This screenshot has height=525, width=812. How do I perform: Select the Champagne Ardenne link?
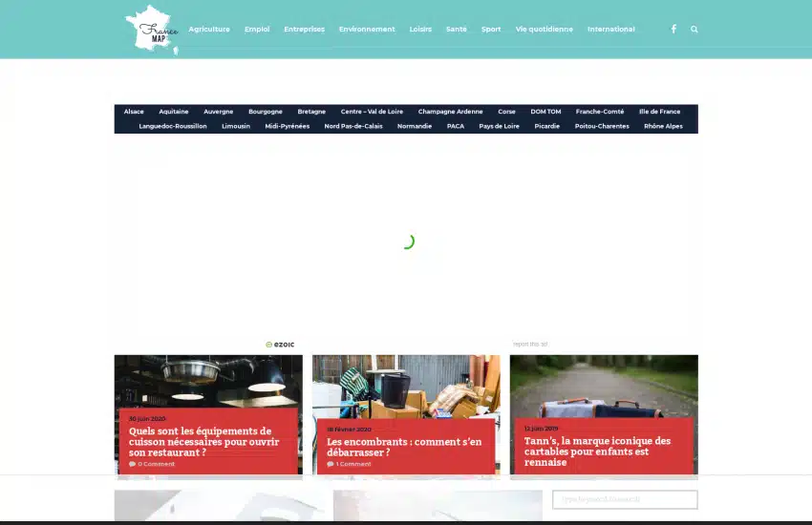451,112
